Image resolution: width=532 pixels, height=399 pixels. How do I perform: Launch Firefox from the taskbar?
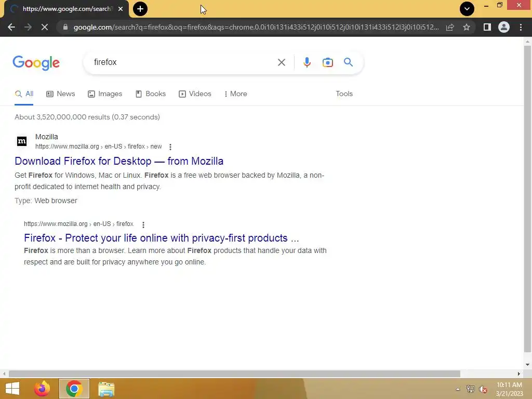coord(42,389)
